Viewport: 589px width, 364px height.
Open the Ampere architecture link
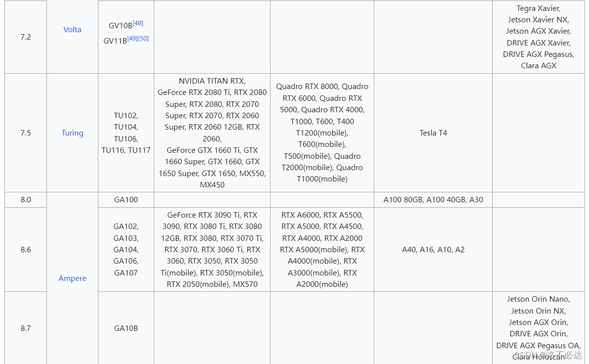pos(72,278)
